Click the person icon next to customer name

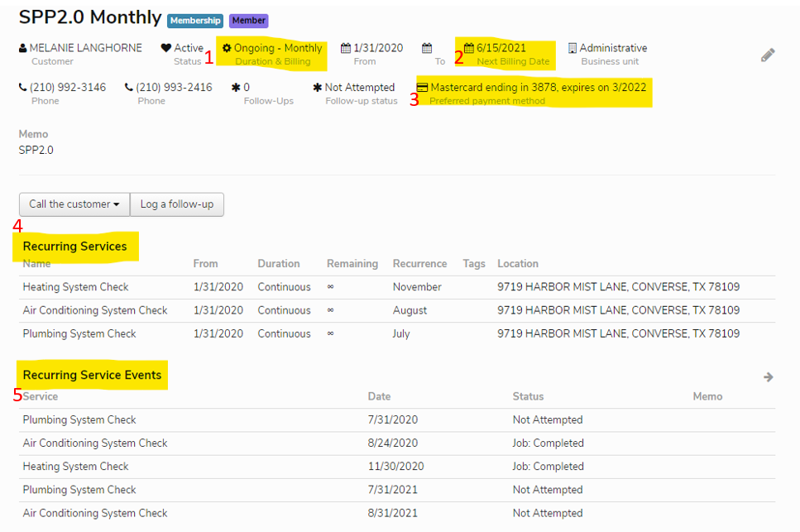pos(23,49)
